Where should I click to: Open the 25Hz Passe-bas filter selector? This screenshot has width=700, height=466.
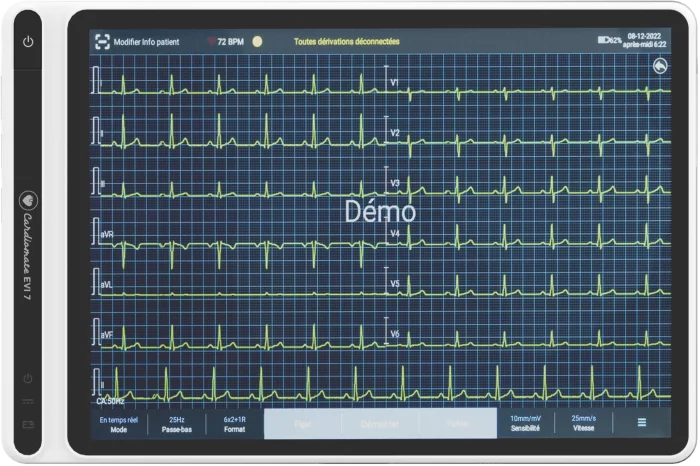click(x=176, y=423)
